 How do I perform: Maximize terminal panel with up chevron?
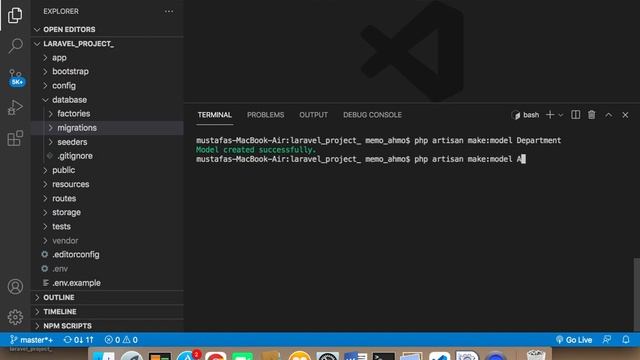pyautogui.click(x=609, y=115)
